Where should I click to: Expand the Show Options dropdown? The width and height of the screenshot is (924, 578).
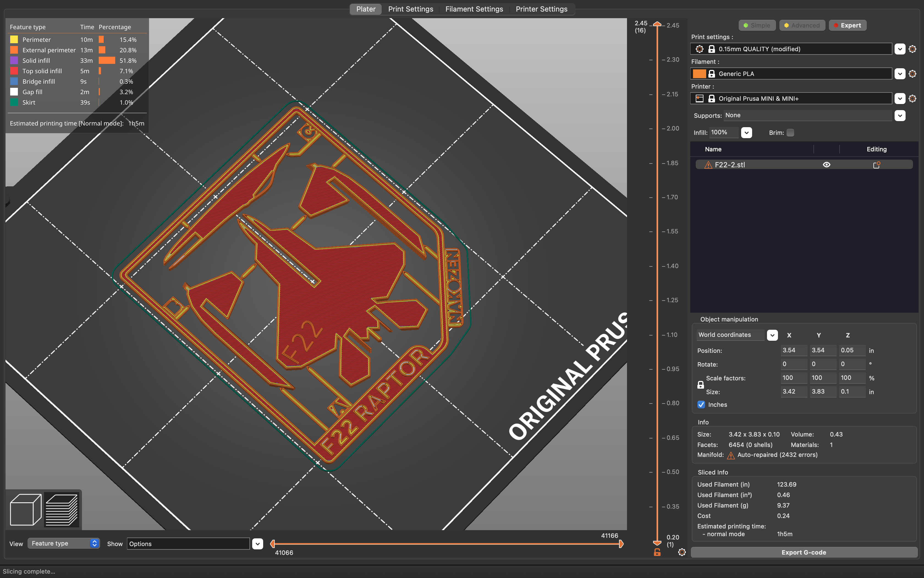tap(258, 544)
